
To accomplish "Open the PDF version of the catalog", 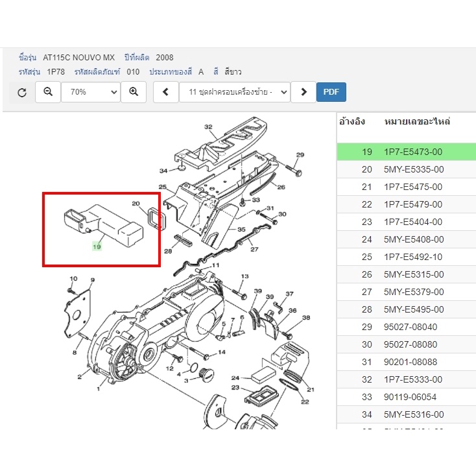I will pyautogui.click(x=331, y=92).
